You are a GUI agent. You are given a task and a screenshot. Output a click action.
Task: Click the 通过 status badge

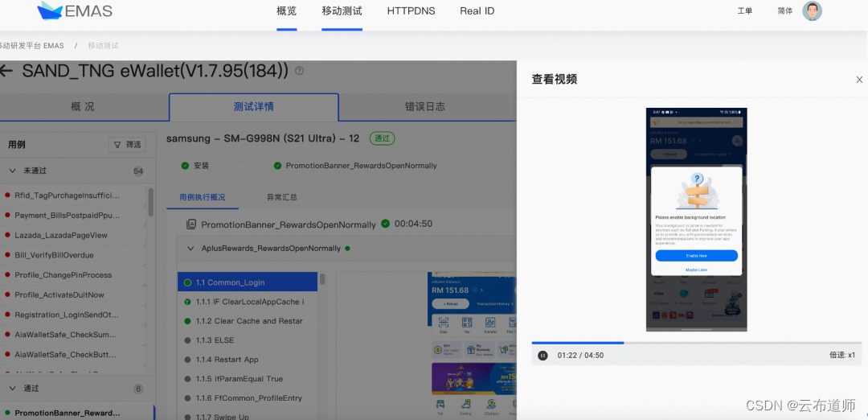click(x=382, y=138)
